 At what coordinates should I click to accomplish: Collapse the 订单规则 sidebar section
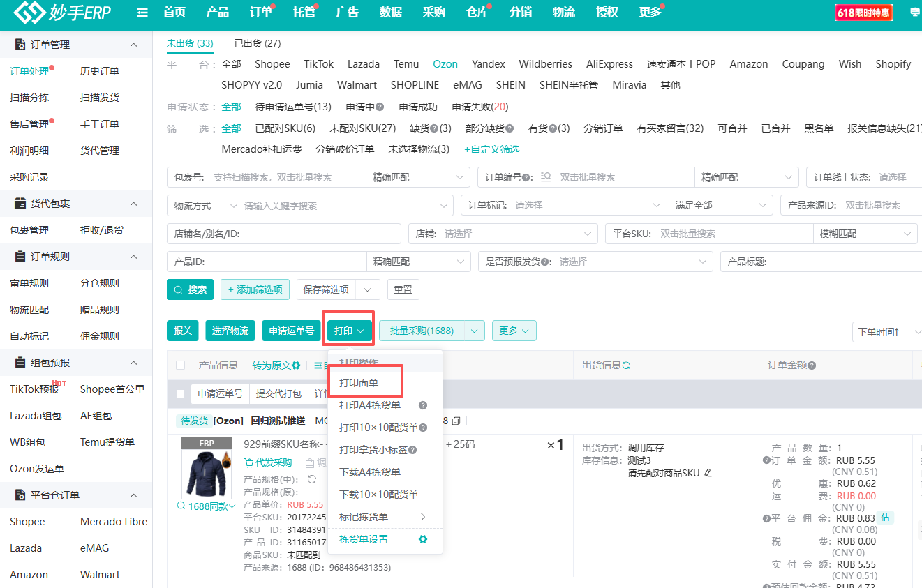134,257
